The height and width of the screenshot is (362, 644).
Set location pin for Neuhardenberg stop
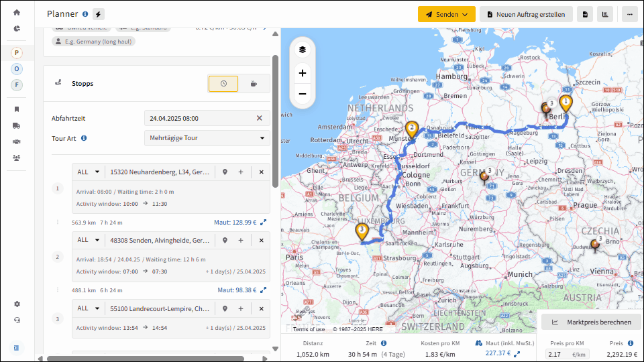pyautogui.click(x=225, y=172)
